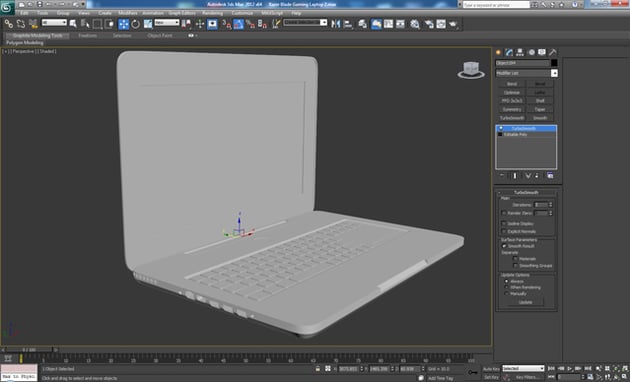The image size is (630, 382).
Task: Toggle Window/Crossing selection mode
Action: [x=109, y=24]
